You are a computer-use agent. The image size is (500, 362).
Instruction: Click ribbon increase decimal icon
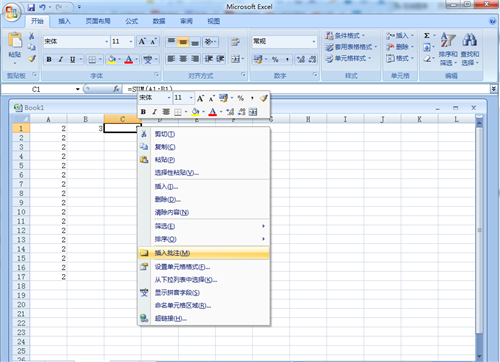301,59
